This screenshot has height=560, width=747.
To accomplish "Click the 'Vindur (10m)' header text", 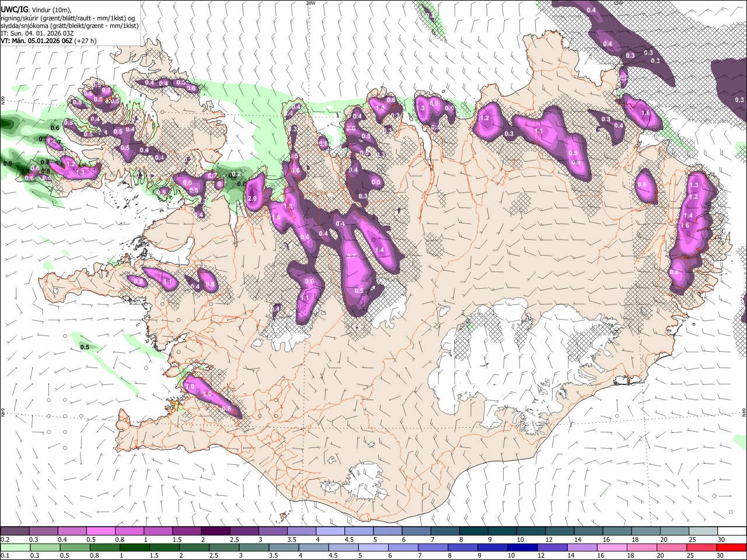I will click(50, 10).
